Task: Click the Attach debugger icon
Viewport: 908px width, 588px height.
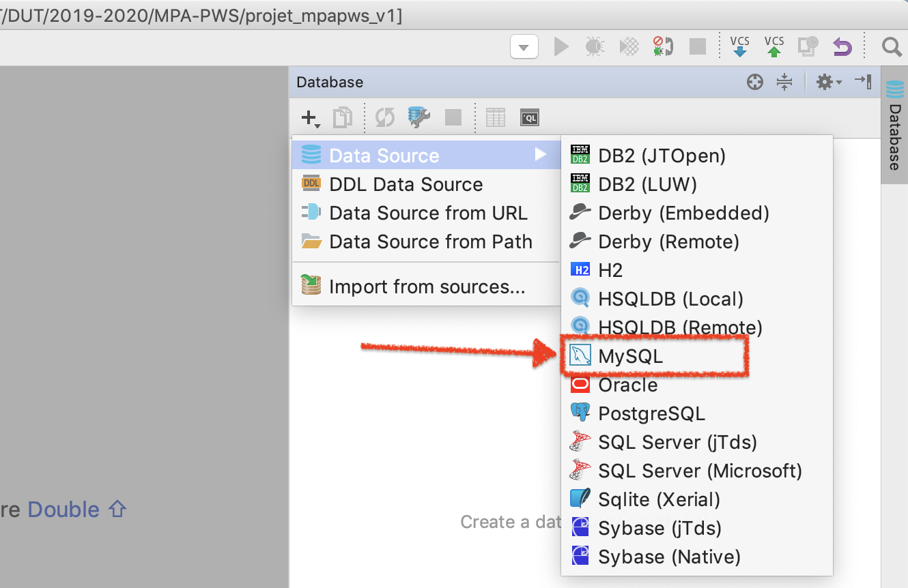Action: (x=663, y=46)
